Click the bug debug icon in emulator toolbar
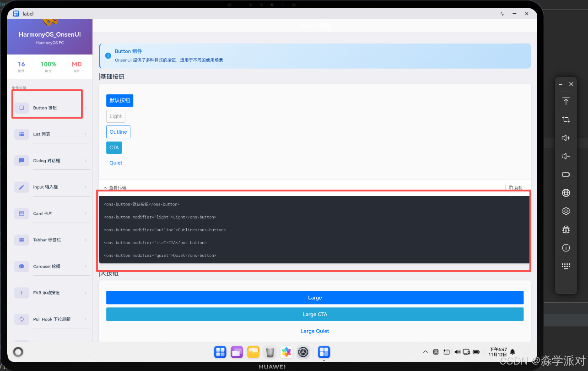Screen dimensions: 588x371 coord(566,229)
